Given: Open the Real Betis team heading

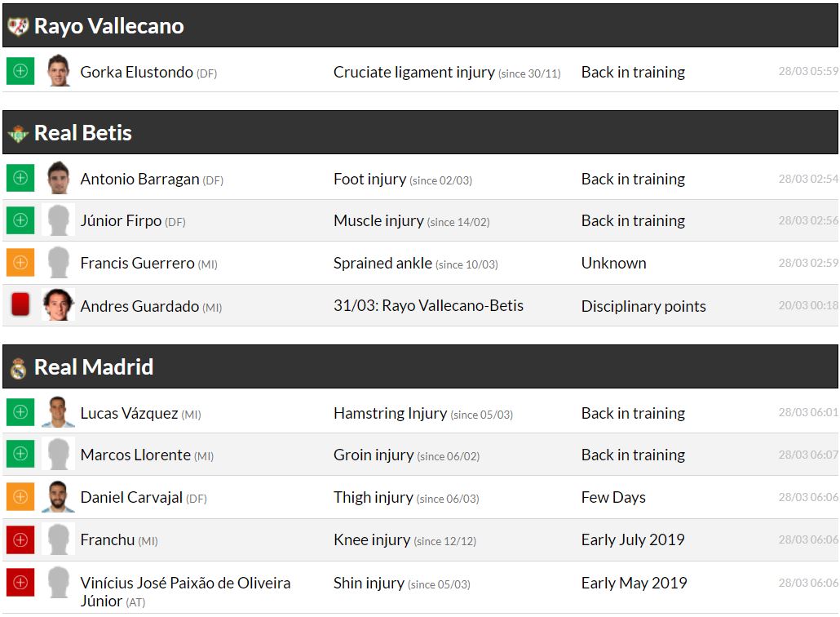Looking at the screenshot, I should [83, 133].
